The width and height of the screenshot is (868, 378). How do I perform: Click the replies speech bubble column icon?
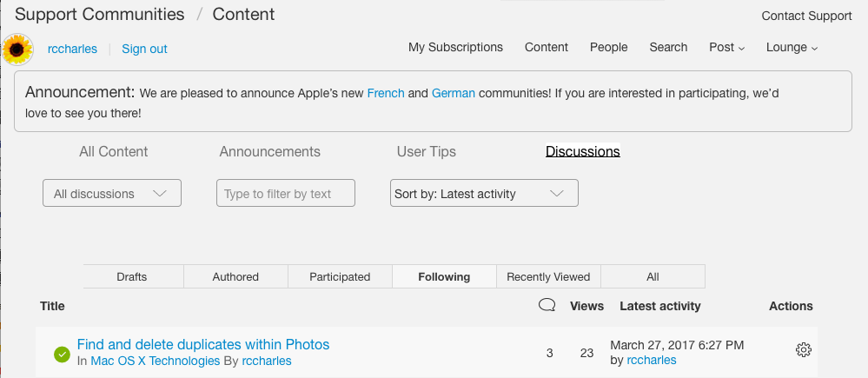click(547, 305)
